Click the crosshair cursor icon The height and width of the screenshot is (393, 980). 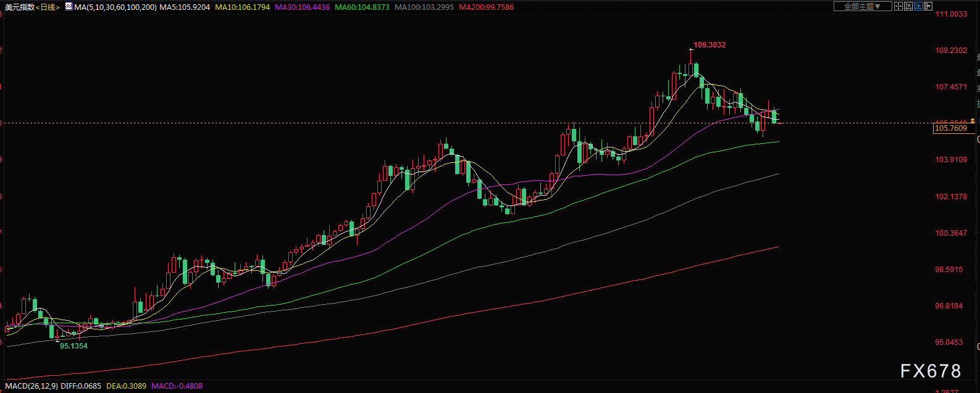pos(898,6)
